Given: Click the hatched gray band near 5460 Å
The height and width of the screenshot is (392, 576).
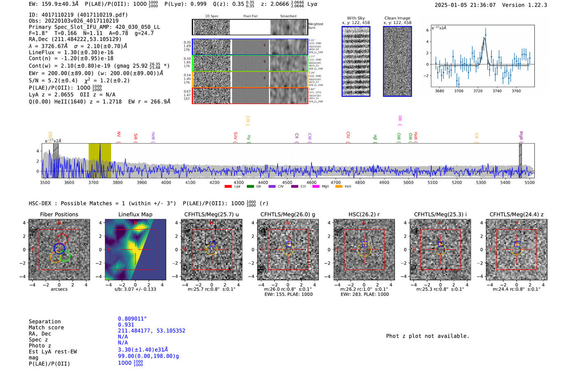Looking at the screenshot, I should (x=520, y=160).
